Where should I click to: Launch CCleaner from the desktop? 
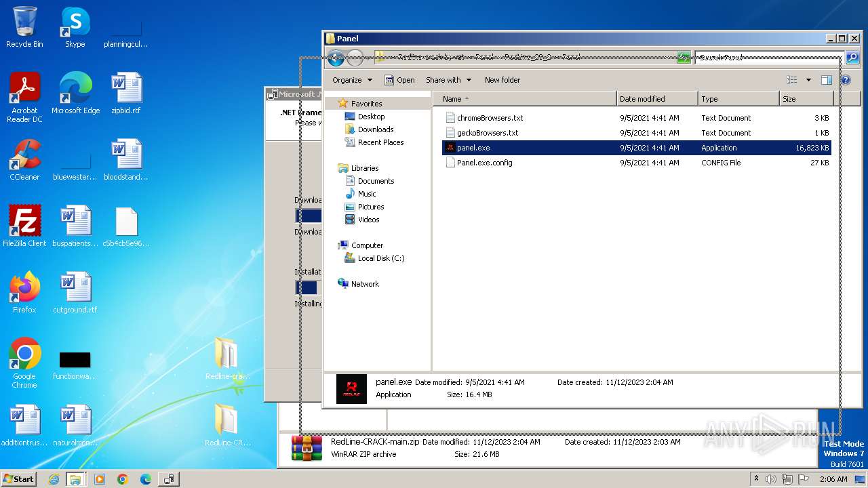[24, 160]
